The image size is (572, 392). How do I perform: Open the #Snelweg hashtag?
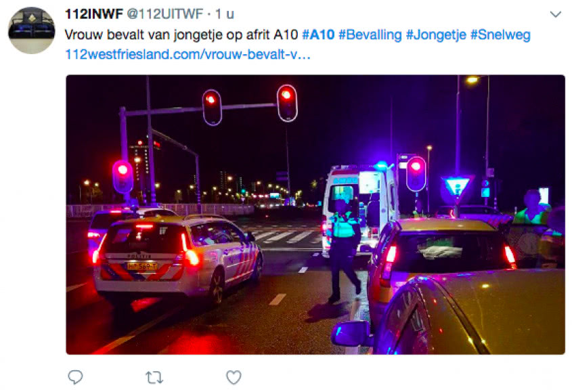point(500,35)
